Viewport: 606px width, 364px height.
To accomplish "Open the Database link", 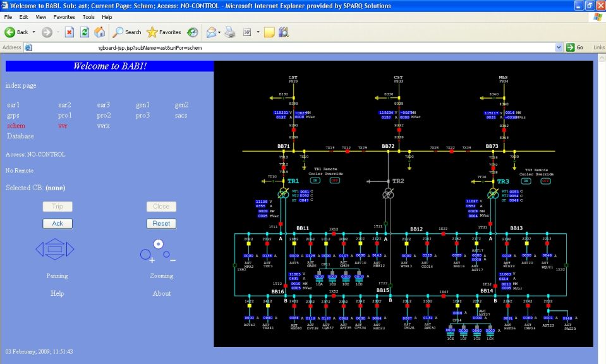I will tap(20, 136).
